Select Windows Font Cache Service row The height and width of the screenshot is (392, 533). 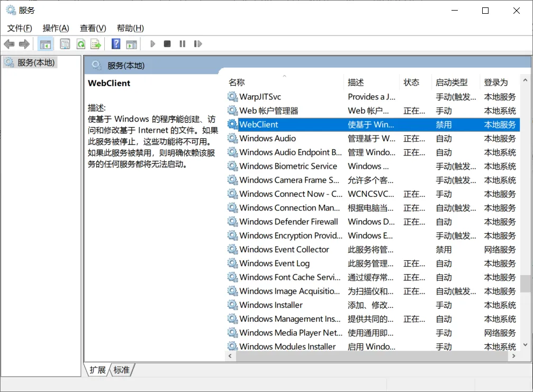[373, 277]
